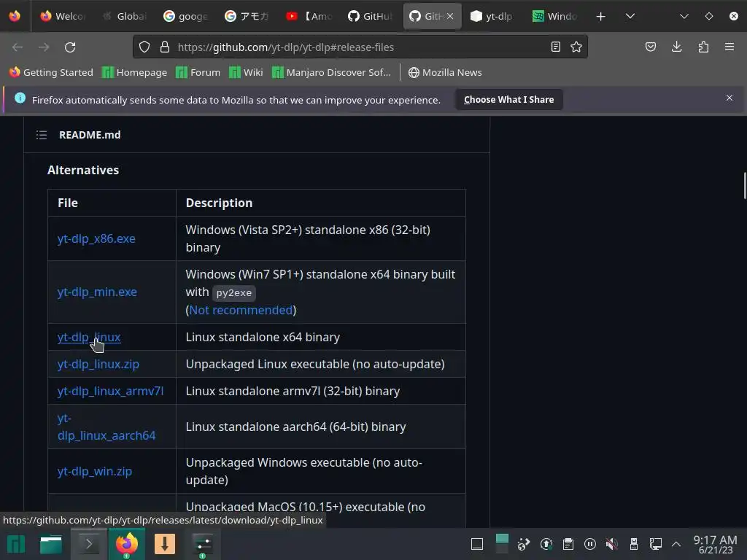
Task: Switch to first GitHub tab
Action: click(x=370, y=16)
